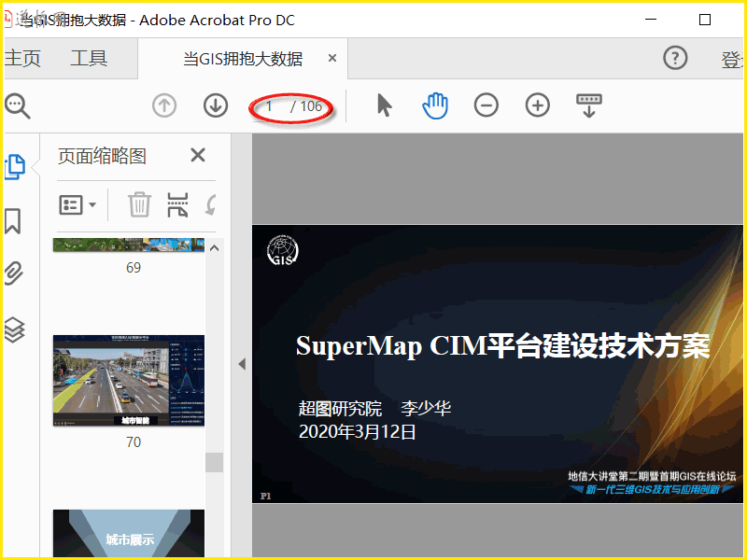Maximize the Acrobat window
This screenshot has height=560, width=747.
pyautogui.click(x=705, y=20)
